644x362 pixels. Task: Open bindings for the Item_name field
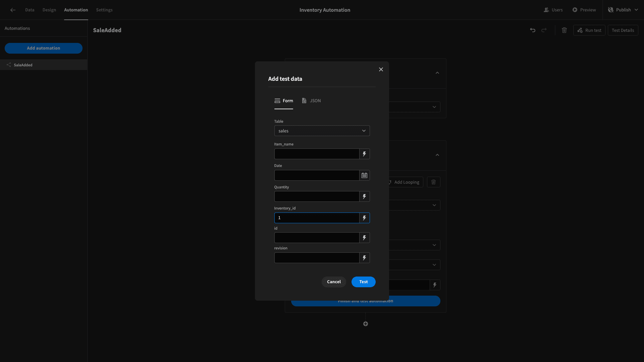point(365,154)
